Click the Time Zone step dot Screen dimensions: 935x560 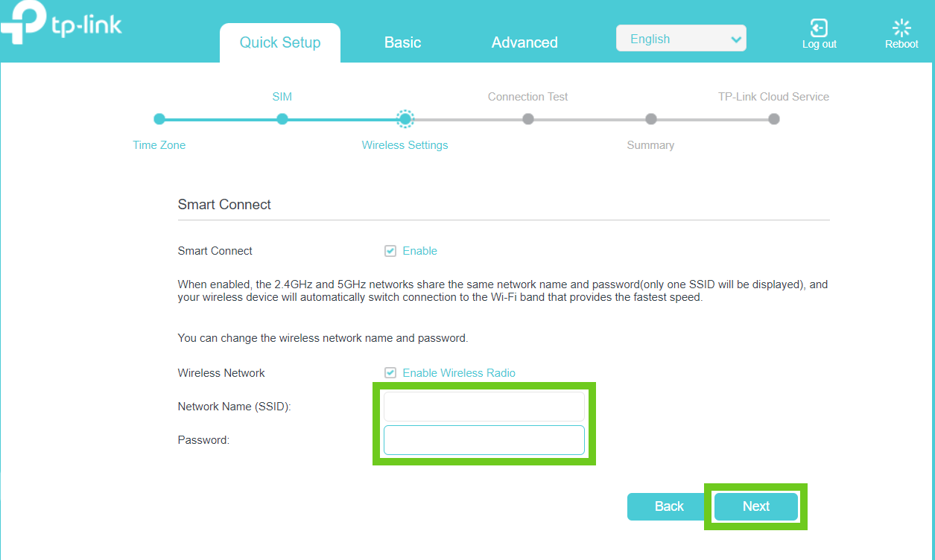159,119
